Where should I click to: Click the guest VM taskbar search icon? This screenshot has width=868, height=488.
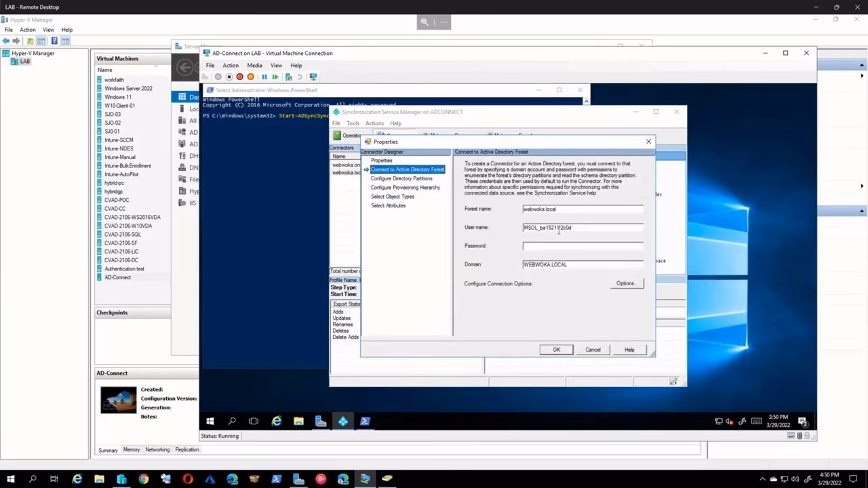[x=232, y=421]
